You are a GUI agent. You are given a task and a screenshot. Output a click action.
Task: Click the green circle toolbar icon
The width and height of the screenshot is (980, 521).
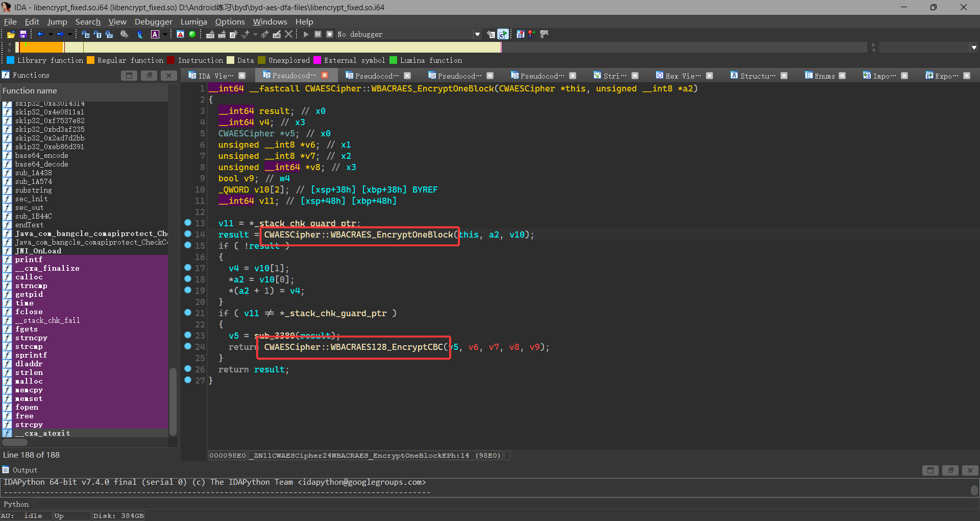[192, 34]
